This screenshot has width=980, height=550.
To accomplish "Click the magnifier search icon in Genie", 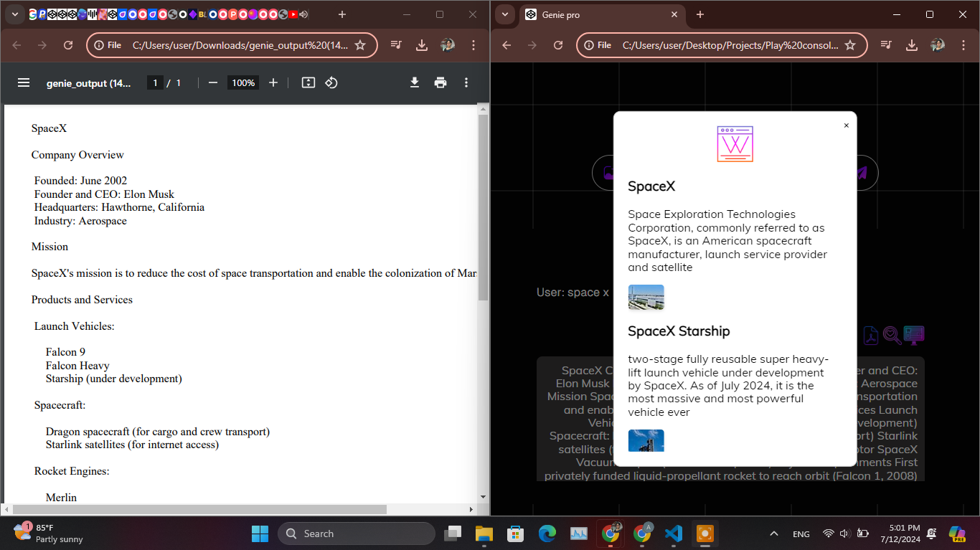I will click(x=892, y=335).
